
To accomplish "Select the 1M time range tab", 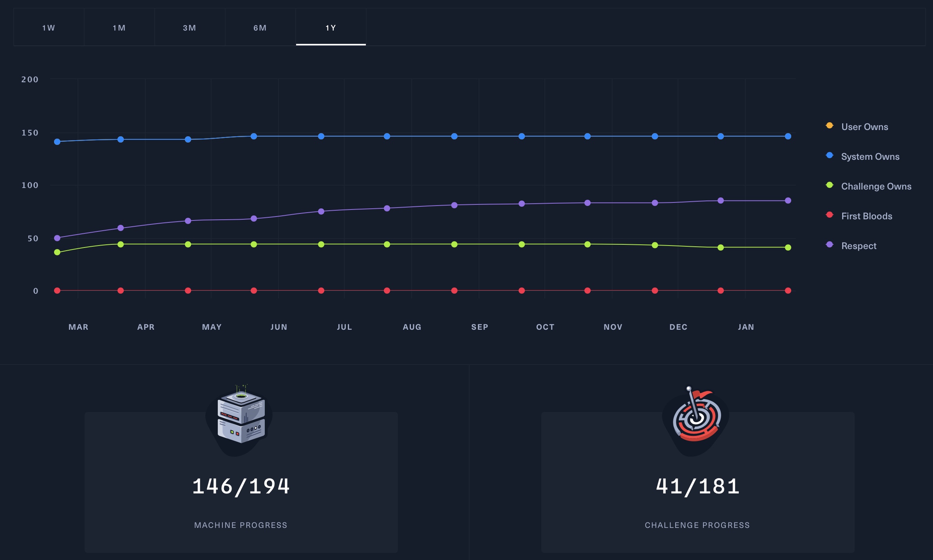I will pos(119,28).
